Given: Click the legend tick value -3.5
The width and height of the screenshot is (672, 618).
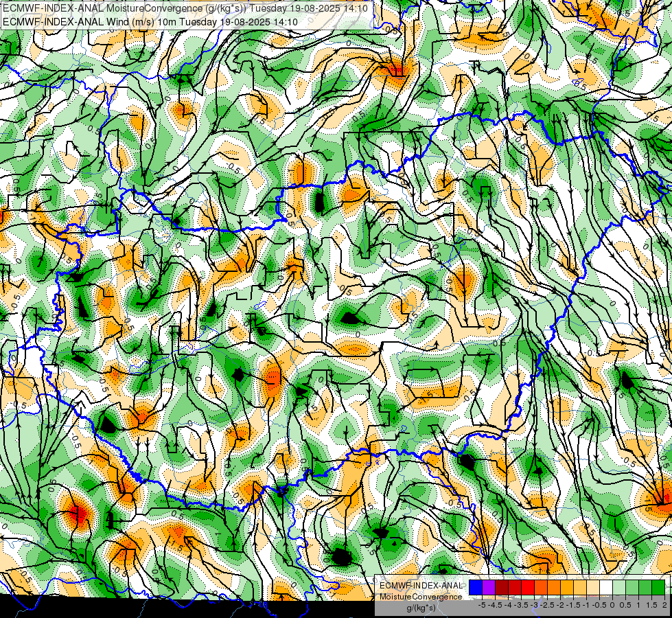Looking at the screenshot, I should coord(521,605).
